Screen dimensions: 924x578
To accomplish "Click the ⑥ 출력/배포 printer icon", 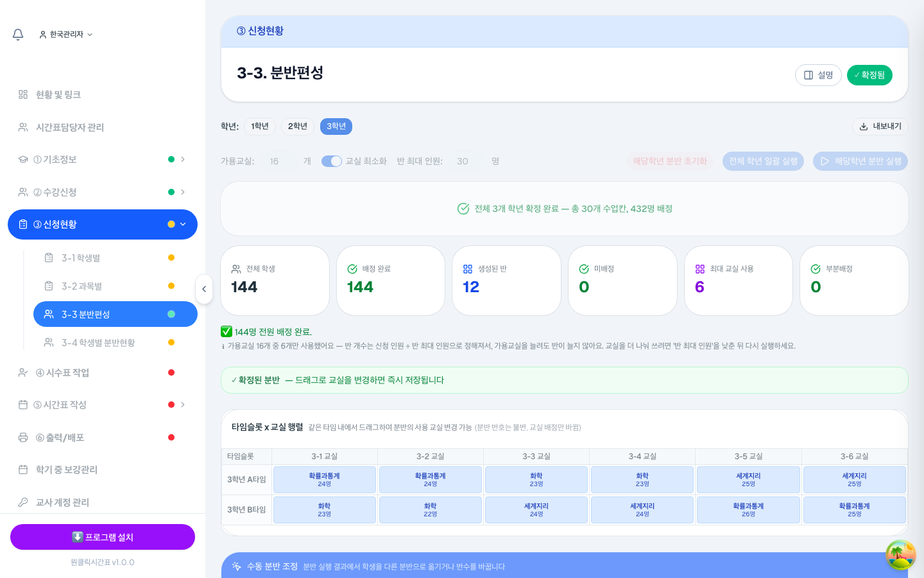I will pyautogui.click(x=23, y=437).
